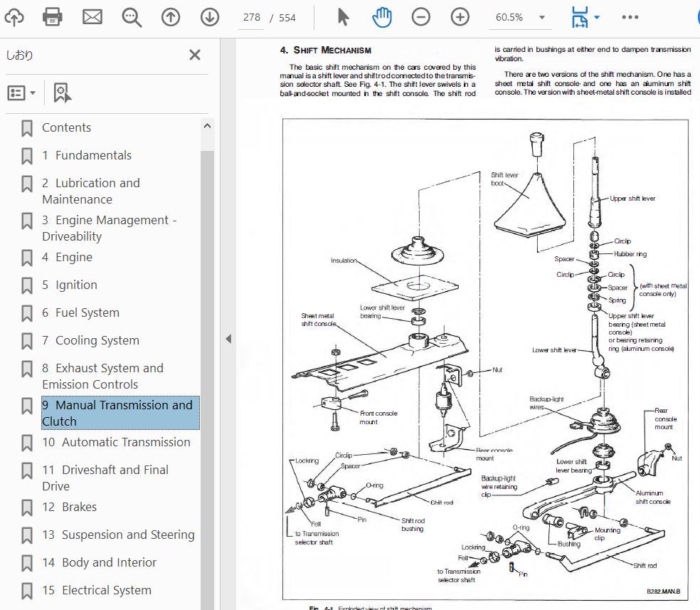Select bookmark 9 Manual Transmission and Clutch
700x610 pixels.
[120, 413]
